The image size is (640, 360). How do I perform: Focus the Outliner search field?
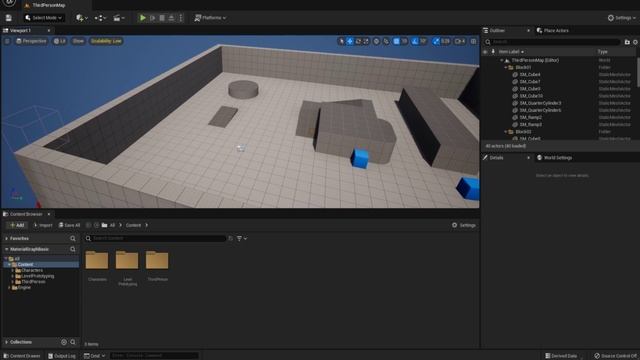[x=552, y=42]
